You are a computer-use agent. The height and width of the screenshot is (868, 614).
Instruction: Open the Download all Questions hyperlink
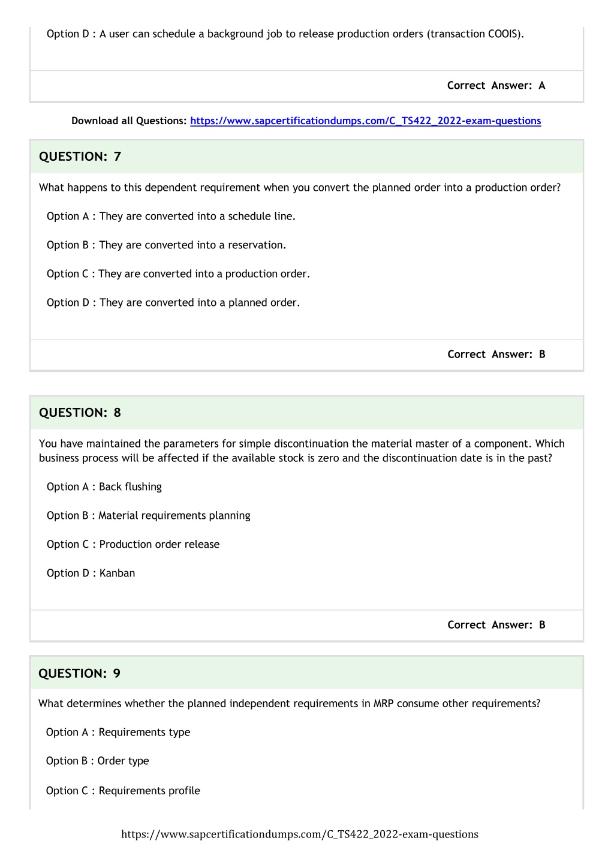click(365, 121)
